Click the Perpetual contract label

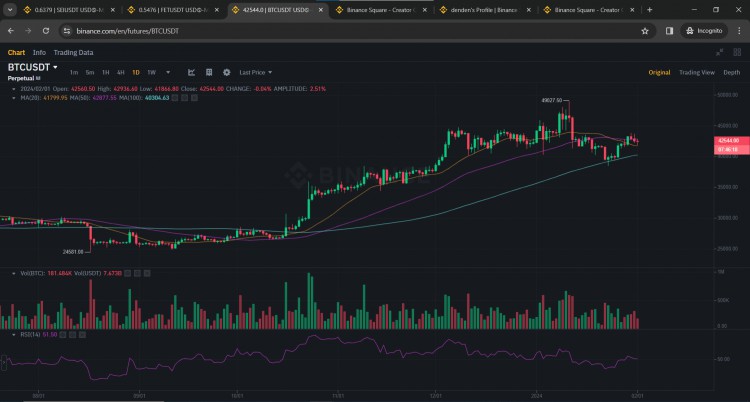[x=21, y=78]
